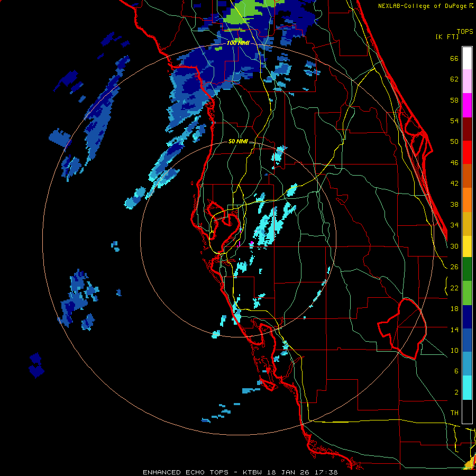The width and height of the screenshot is (476, 476).
Task: Click the bright red legend swatch near 50
Action: point(467,152)
